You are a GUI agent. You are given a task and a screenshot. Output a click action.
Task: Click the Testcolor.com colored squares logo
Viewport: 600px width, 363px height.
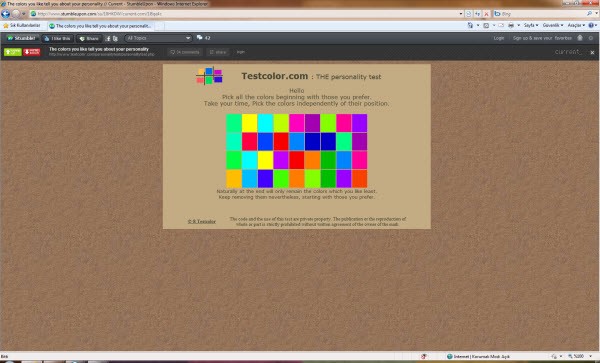(209, 75)
